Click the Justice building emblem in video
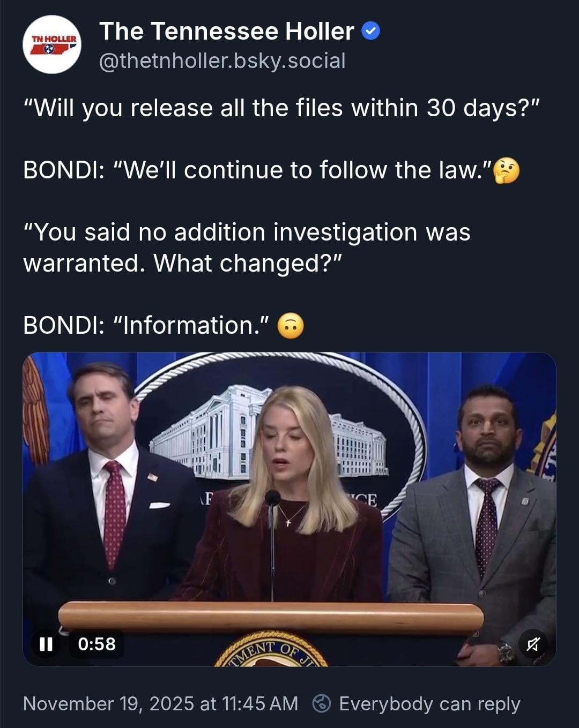The width and height of the screenshot is (579, 728). (x=279, y=429)
